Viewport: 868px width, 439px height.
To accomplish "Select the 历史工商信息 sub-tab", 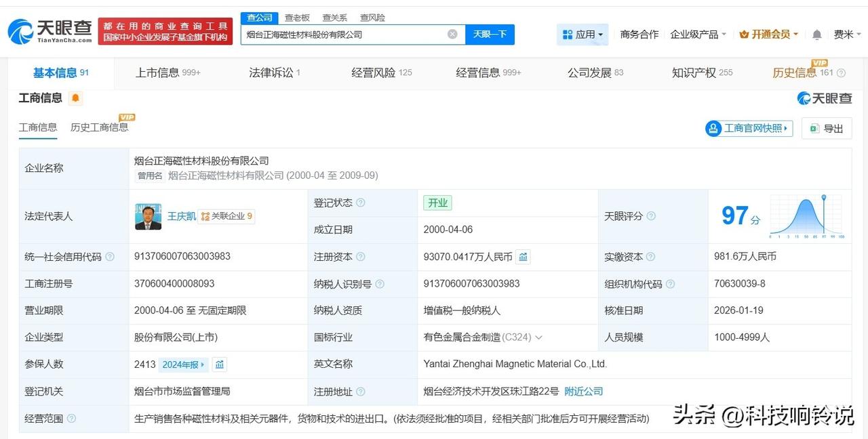I will coord(99,127).
